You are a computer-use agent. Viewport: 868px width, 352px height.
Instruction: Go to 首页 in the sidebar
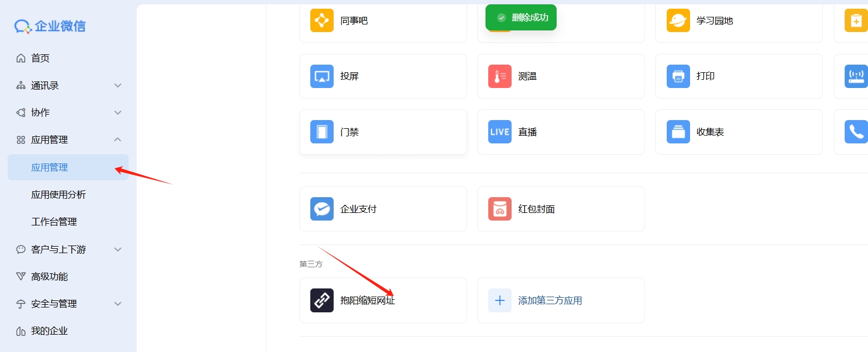point(40,58)
